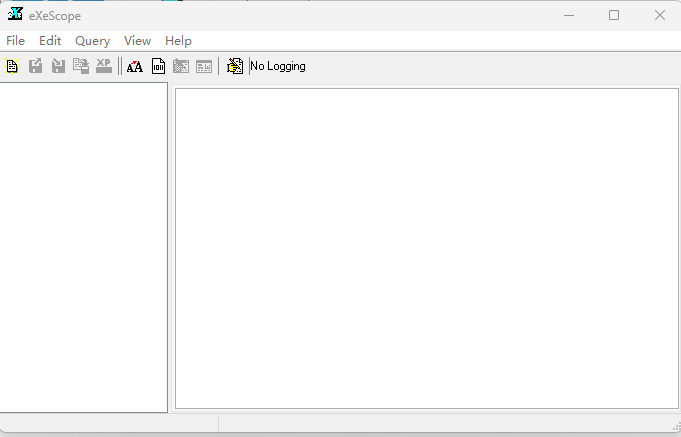This screenshot has height=437, width=681.
Task: Click inside the resource content viewer pane
Action: pyautogui.click(x=426, y=248)
